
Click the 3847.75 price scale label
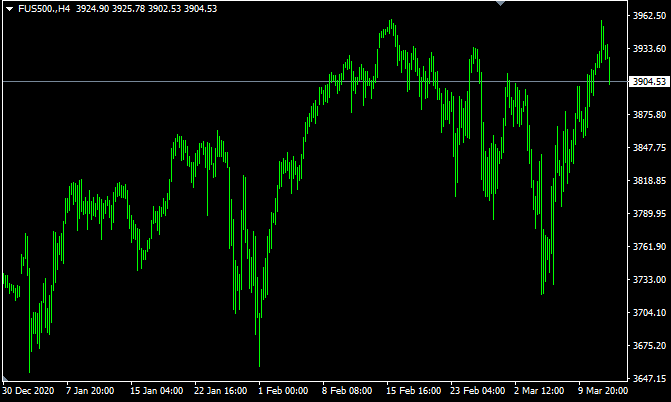649,147
